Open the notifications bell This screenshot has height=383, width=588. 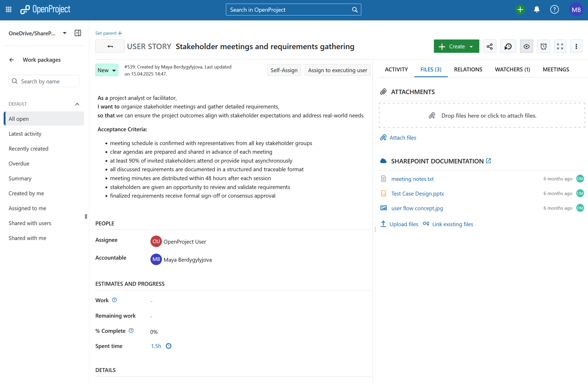(537, 10)
